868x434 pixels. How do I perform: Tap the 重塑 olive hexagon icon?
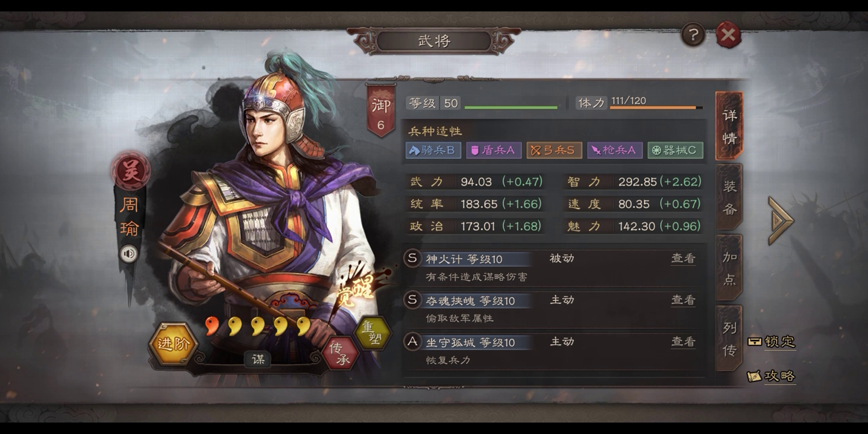(373, 332)
